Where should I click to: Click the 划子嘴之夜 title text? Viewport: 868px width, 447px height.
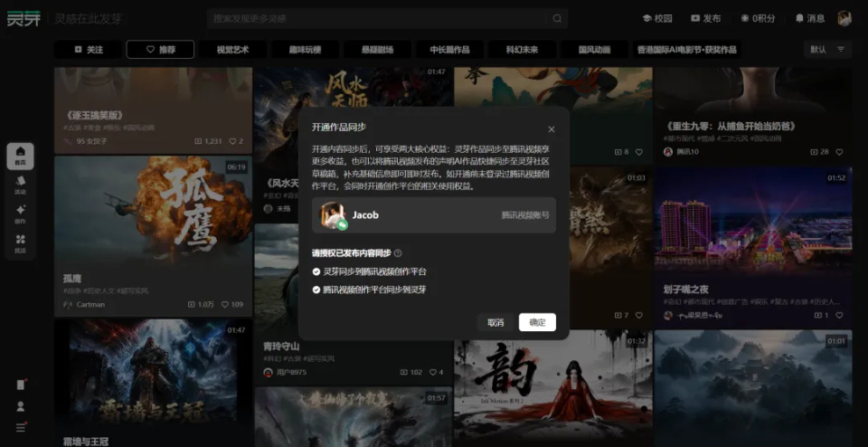coord(686,290)
